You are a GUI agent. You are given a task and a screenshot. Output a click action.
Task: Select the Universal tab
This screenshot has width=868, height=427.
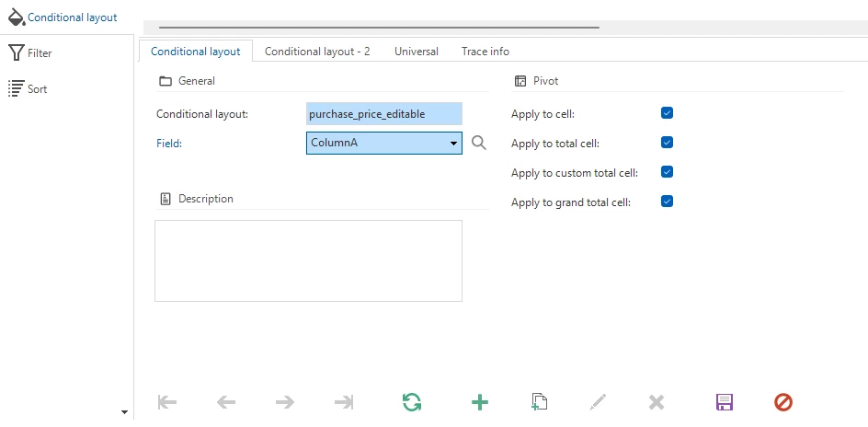[417, 52]
